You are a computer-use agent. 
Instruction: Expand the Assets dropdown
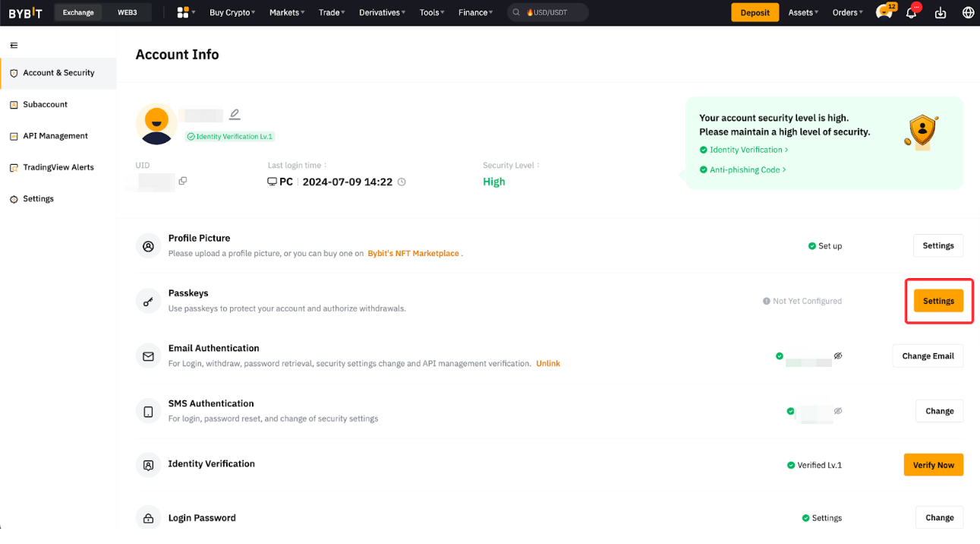[x=803, y=12]
